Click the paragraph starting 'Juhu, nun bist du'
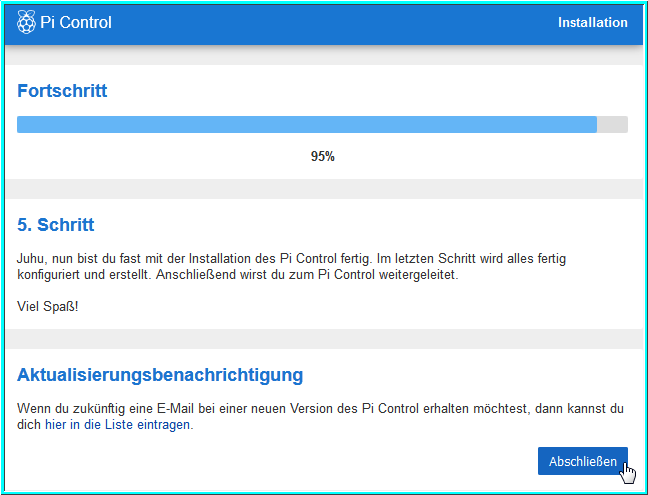The height and width of the screenshot is (495, 648). [291, 267]
